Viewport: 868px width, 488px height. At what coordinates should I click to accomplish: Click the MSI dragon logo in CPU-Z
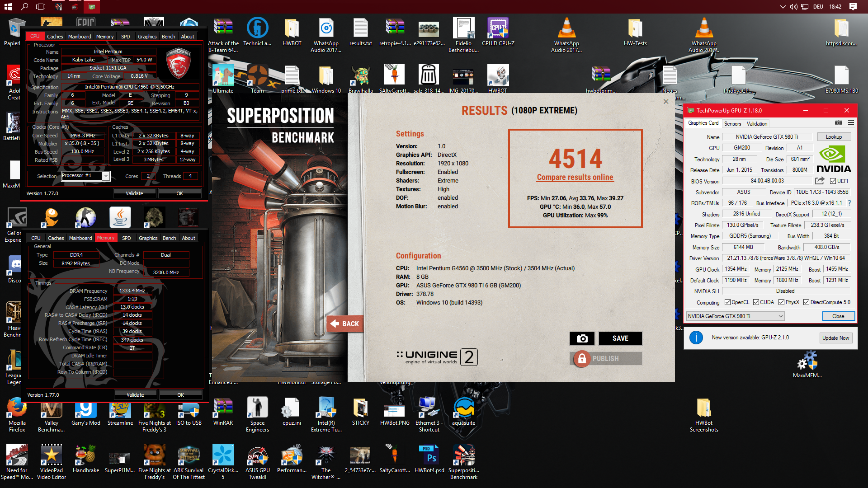[x=179, y=63]
